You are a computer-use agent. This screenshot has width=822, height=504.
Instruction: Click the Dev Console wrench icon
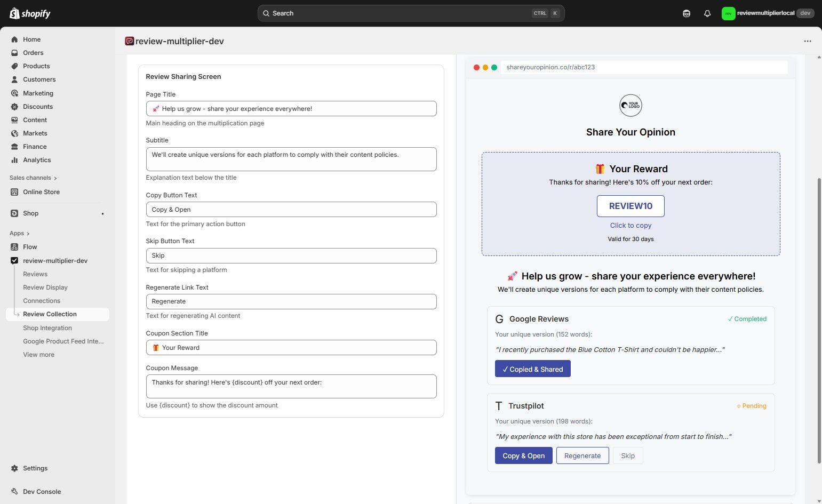(x=14, y=492)
